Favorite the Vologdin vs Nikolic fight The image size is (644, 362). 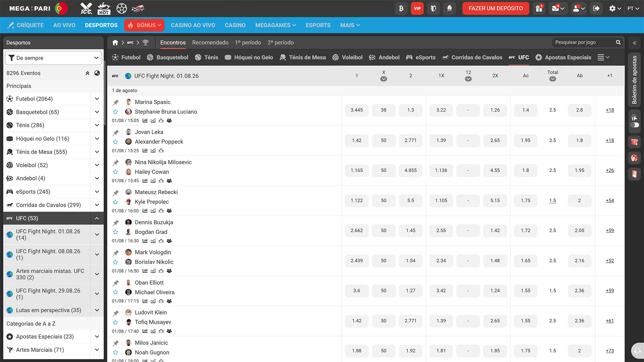[115, 262]
